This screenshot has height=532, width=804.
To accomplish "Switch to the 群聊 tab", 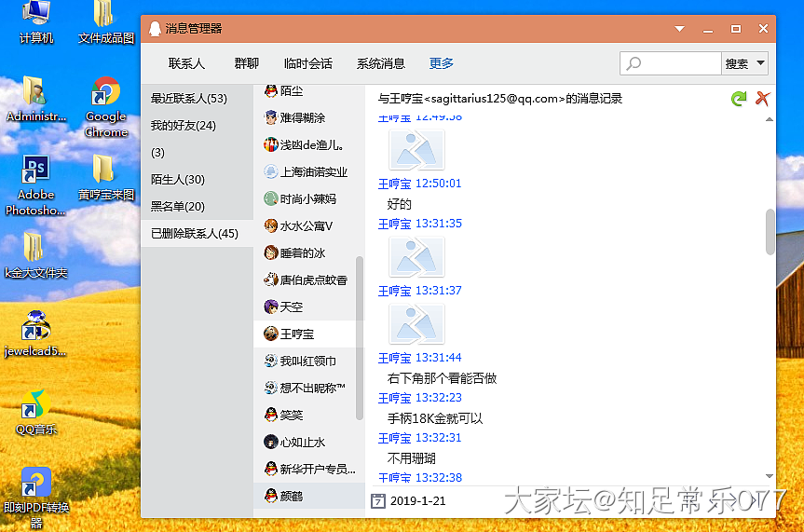I will click(246, 63).
